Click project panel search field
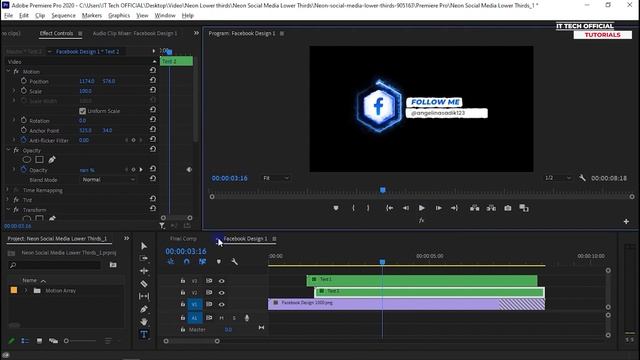The width and height of the screenshot is (640, 360). 55,265
